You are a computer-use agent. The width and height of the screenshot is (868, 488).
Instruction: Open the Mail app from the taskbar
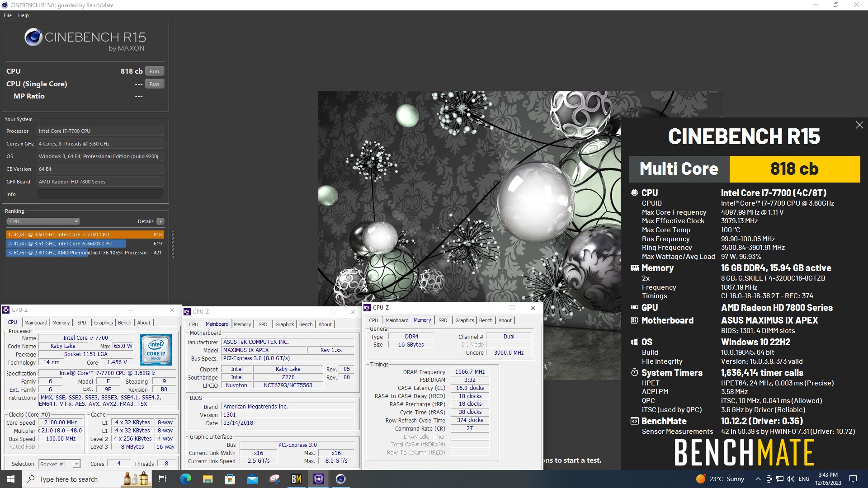coord(252,479)
